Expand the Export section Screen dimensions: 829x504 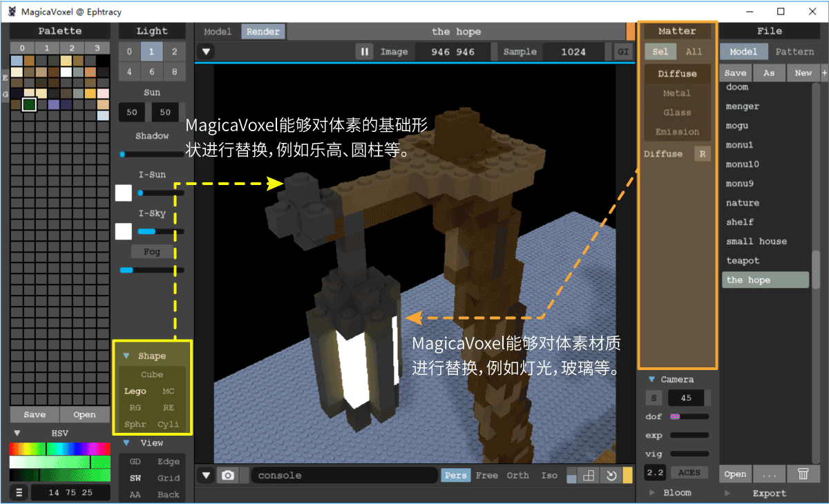point(727,493)
